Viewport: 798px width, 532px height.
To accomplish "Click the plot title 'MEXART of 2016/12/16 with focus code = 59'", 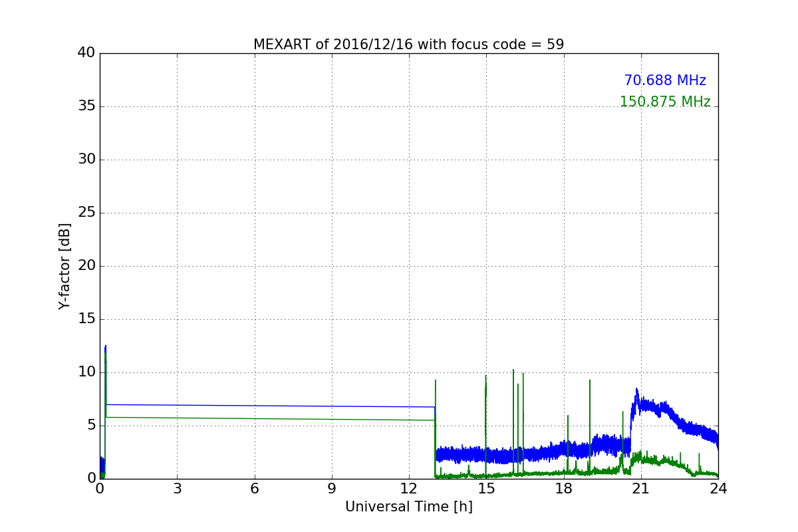I will (408, 45).
